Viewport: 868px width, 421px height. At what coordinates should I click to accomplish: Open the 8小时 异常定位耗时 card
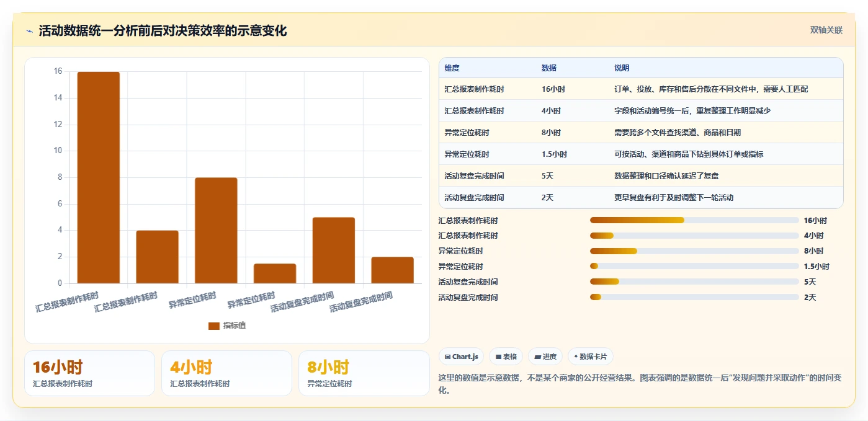tap(364, 373)
